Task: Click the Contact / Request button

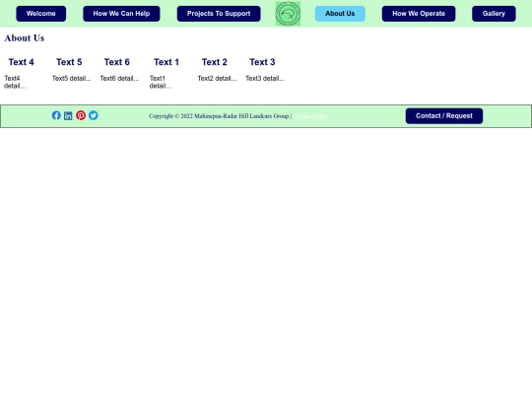Action: [x=444, y=116]
